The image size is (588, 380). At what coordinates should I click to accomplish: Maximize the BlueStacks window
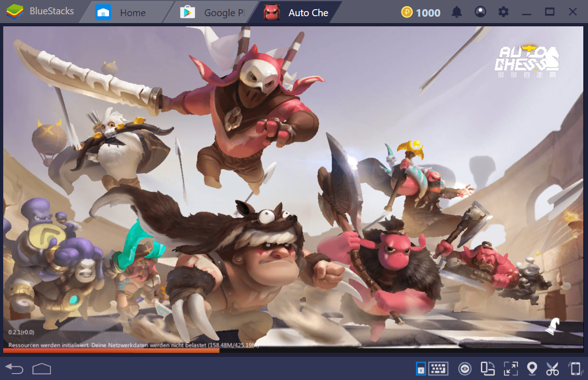[550, 12]
